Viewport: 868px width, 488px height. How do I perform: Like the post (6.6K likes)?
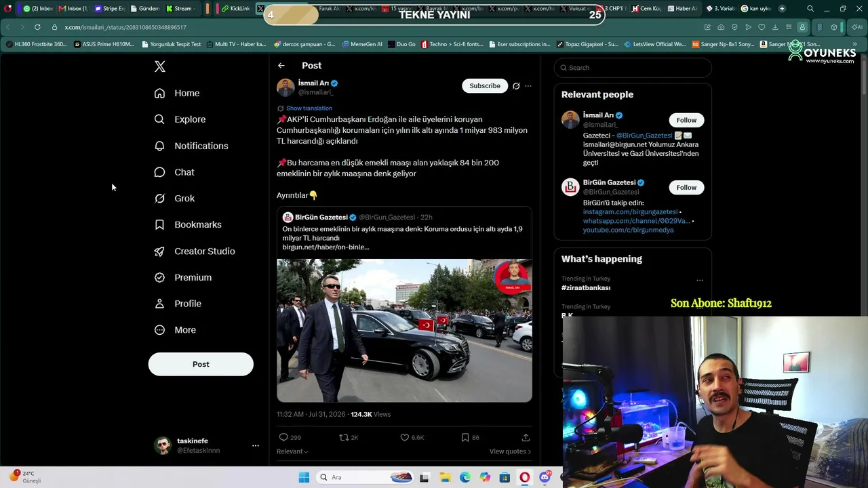point(412,438)
